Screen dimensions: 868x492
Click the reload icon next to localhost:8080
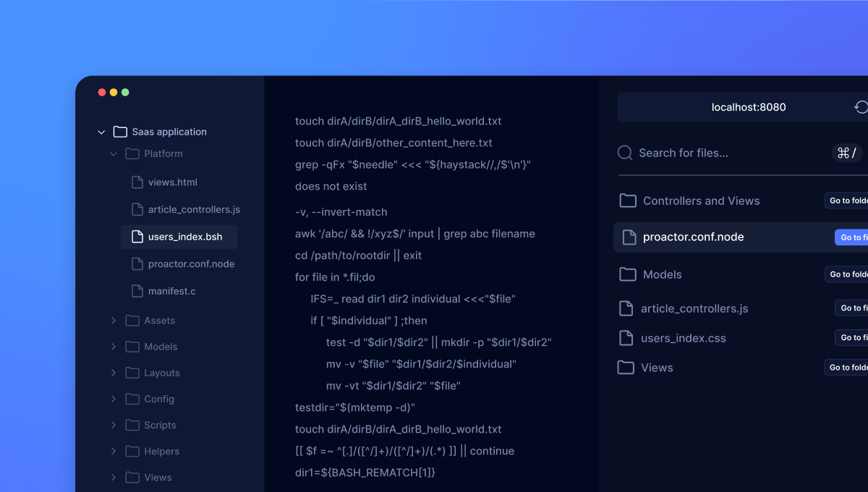point(861,106)
